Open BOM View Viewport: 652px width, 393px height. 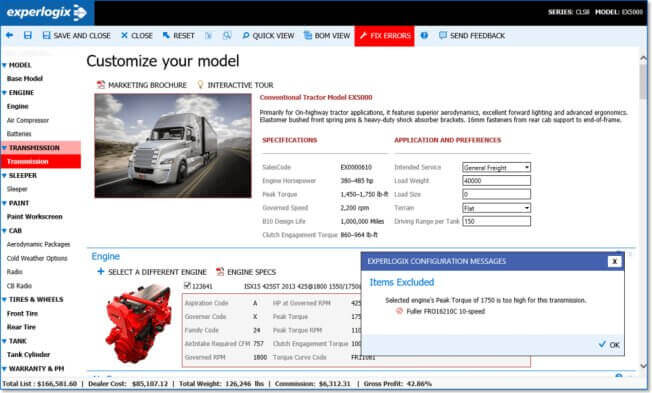[327, 36]
